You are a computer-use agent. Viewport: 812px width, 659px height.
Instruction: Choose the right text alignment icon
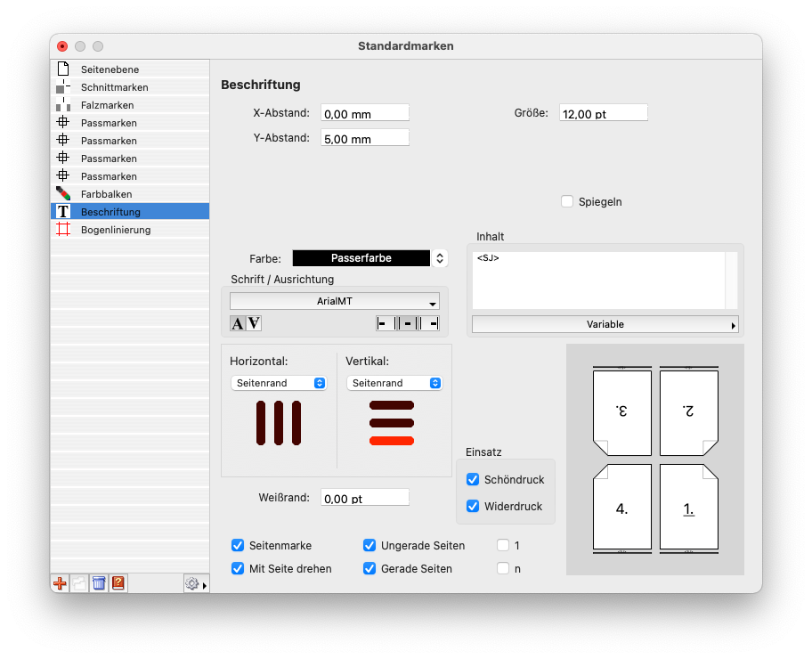pyautogui.click(x=429, y=324)
